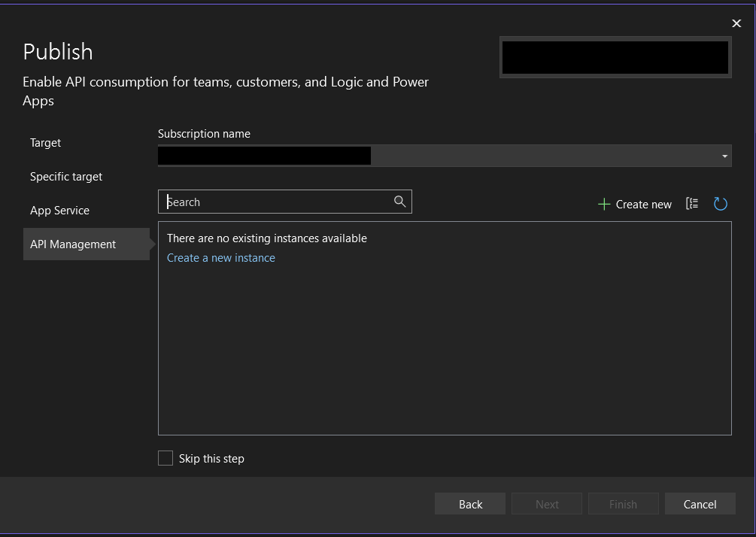Click the search magnifier icon
This screenshot has width=756, height=537.
pos(399,202)
